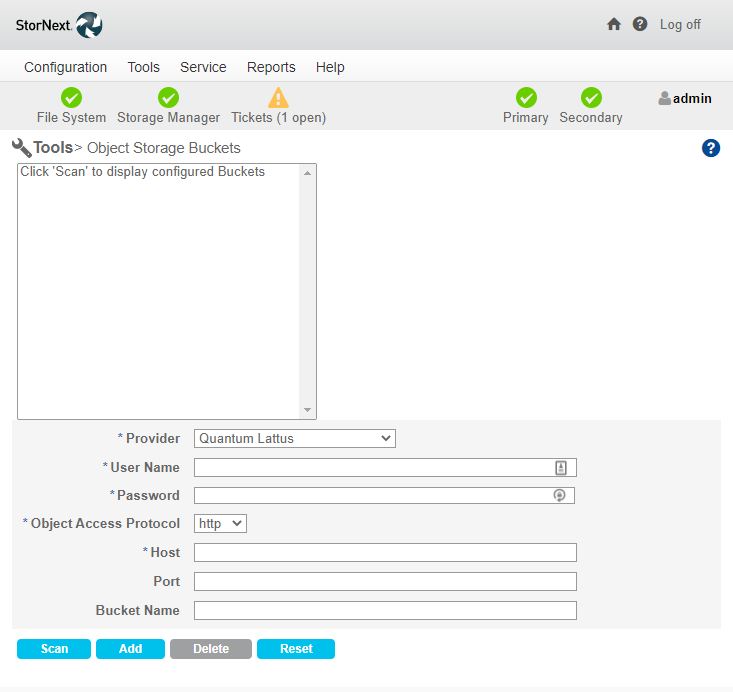733x692 pixels.
Task: Click the Log off link
Action: point(680,24)
